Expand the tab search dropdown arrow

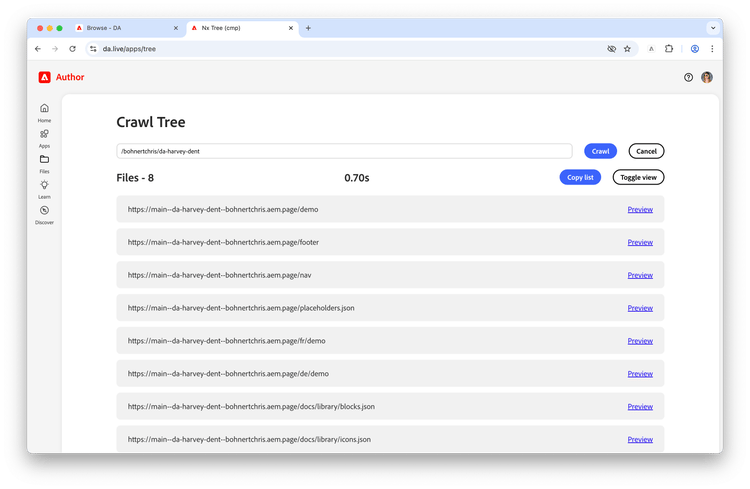tap(713, 28)
